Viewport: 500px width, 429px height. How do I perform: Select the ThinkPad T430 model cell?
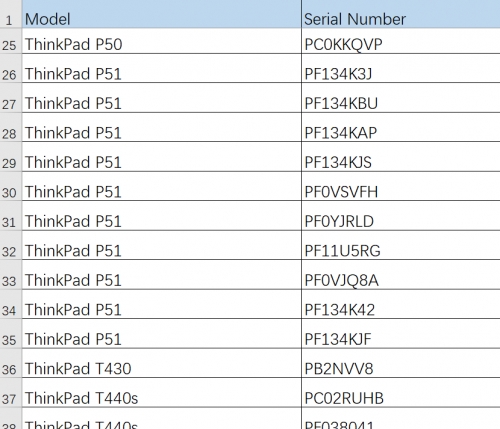click(162, 363)
